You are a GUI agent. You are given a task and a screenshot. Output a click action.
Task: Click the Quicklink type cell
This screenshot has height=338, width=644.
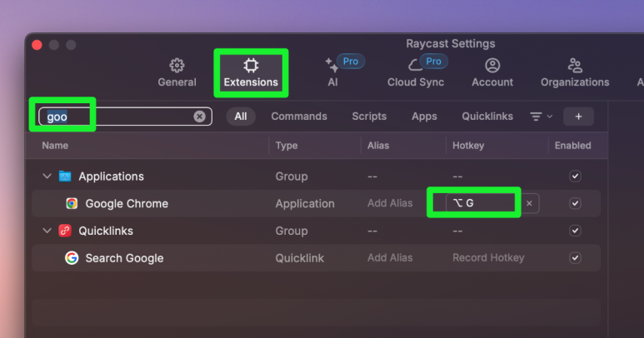coord(299,258)
